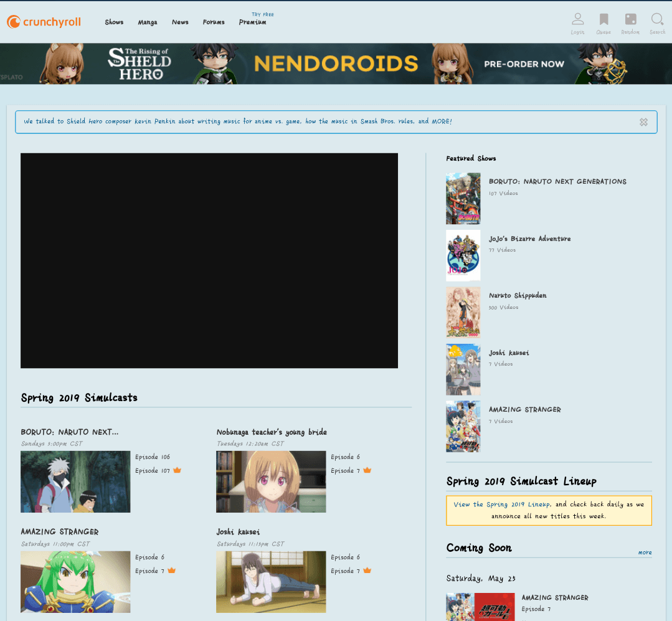Open Boruto Episode 106
This screenshot has height=621, width=672.
(x=153, y=457)
